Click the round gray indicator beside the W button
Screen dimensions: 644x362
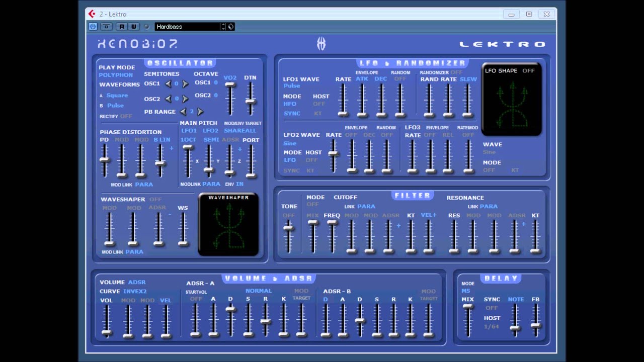(x=146, y=27)
